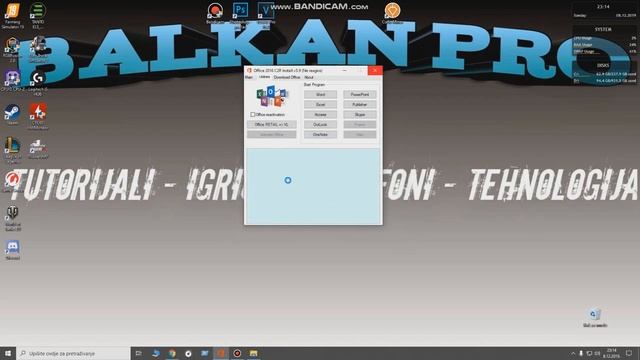Image resolution: width=640 pixels, height=360 pixels.
Task: Switch to the Utilities tab
Action: point(264,77)
